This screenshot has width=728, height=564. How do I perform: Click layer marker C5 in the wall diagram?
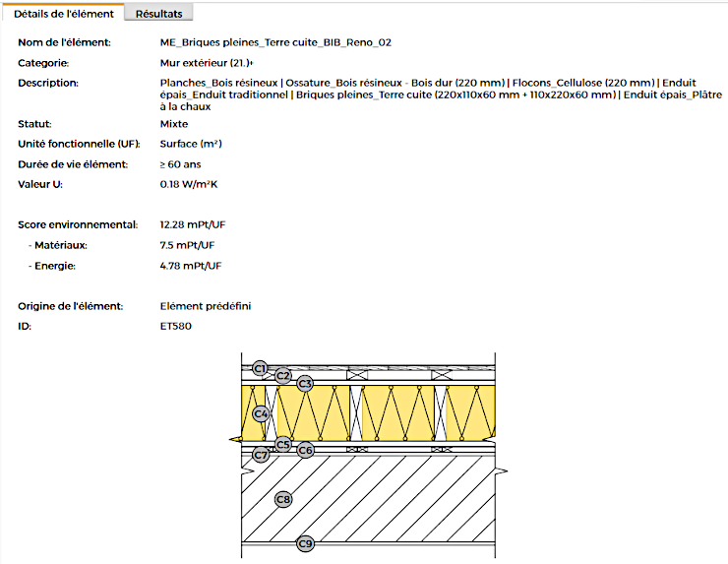(x=282, y=445)
